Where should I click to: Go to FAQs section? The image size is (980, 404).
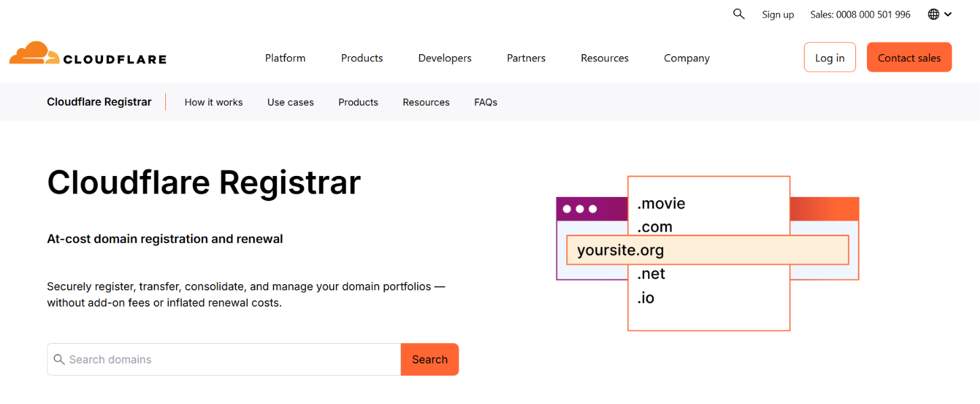tap(486, 102)
